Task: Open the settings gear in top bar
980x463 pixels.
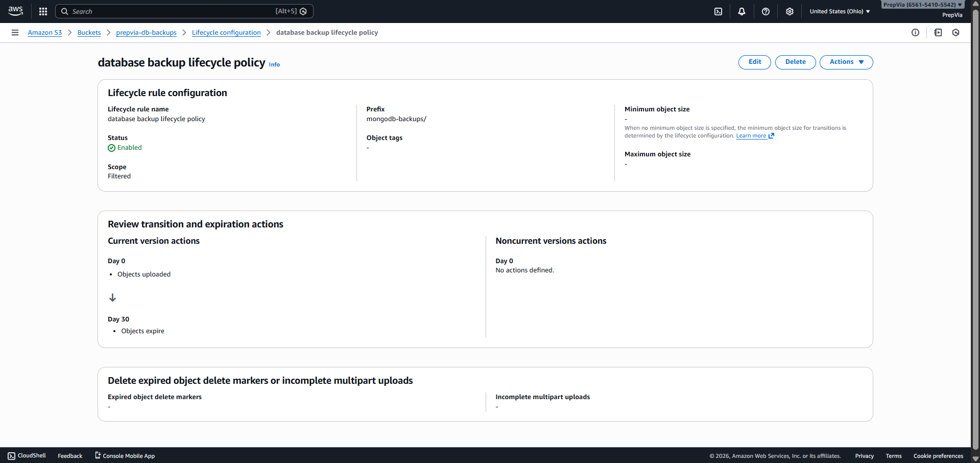Action: [x=790, y=11]
